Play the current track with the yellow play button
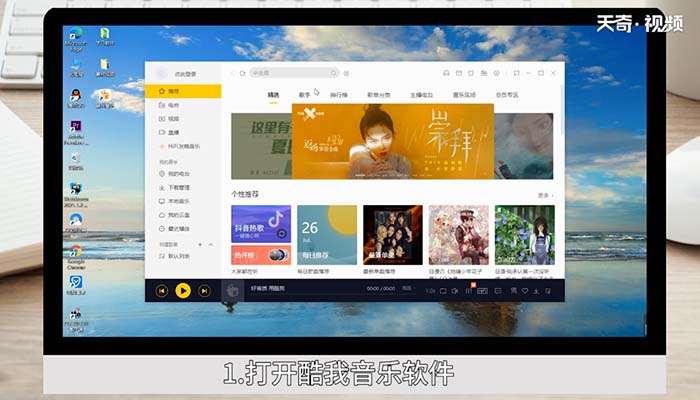 (x=183, y=291)
